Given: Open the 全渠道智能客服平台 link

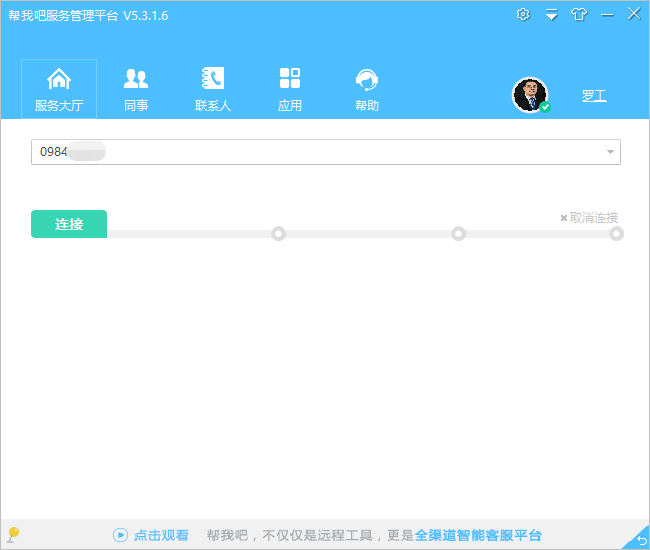Looking at the screenshot, I should (478, 535).
